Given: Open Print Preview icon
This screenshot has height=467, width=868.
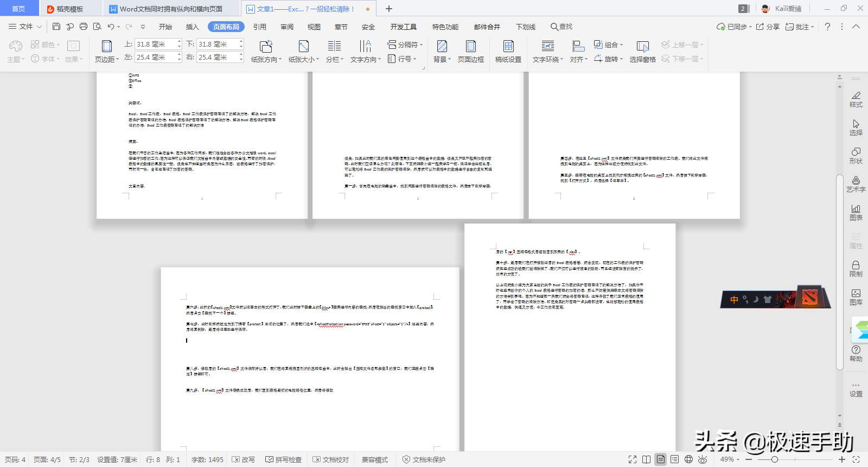Looking at the screenshot, I should coord(97,27).
